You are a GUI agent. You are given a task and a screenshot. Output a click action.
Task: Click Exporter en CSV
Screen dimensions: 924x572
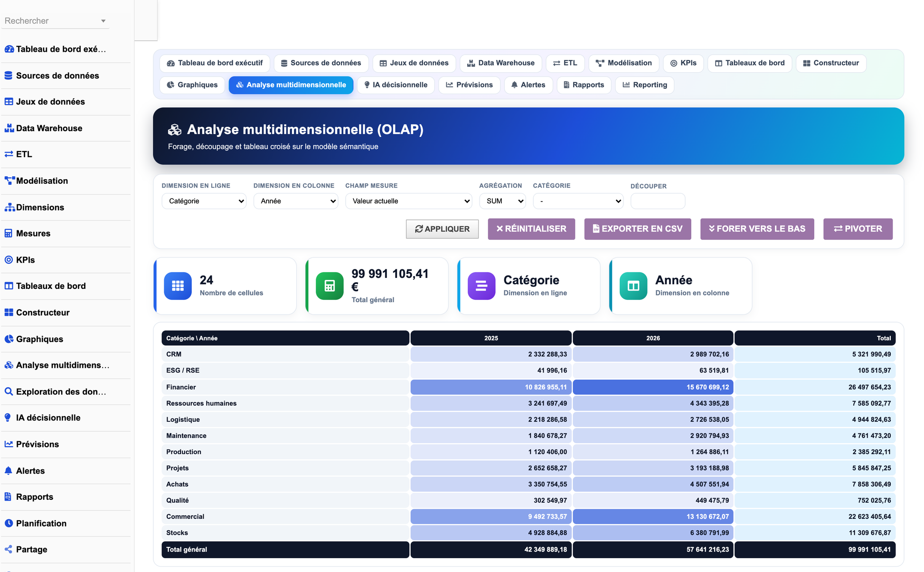coord(638,229)
